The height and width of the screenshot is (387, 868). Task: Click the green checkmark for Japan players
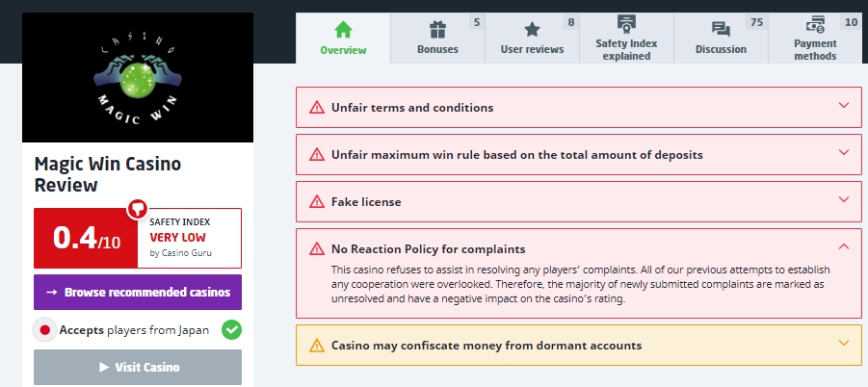pyautogui.click(x=231, y=330)
